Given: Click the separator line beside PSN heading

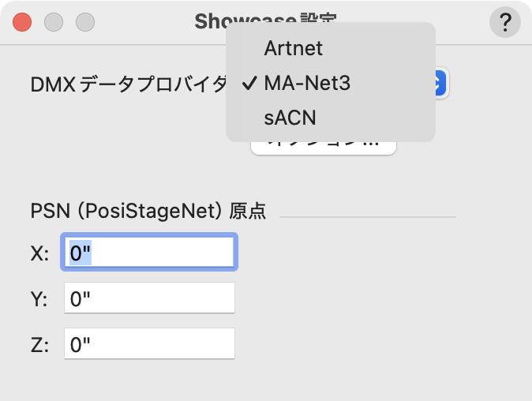Looking at the screenshot, I should (x=368, y=215).
